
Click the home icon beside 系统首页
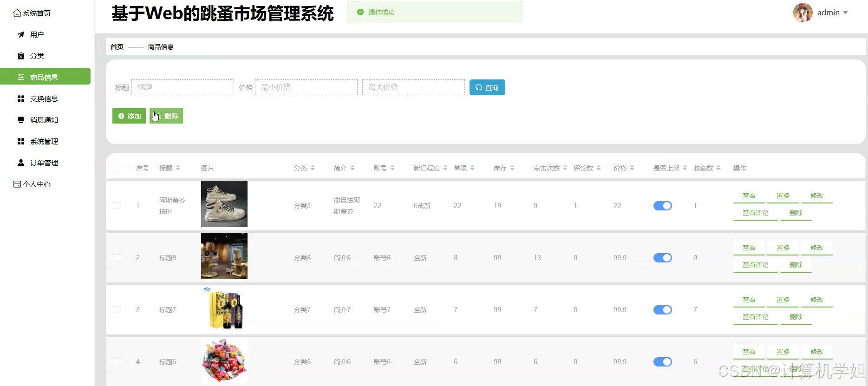point(17,13)
